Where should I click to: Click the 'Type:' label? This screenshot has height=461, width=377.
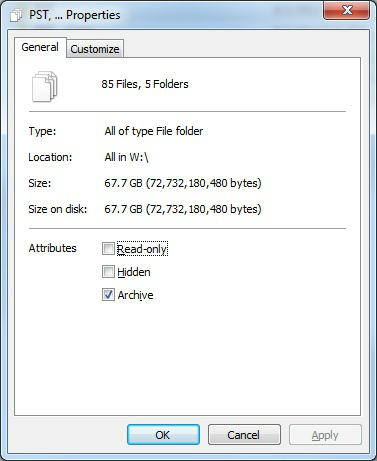point(42,131)
